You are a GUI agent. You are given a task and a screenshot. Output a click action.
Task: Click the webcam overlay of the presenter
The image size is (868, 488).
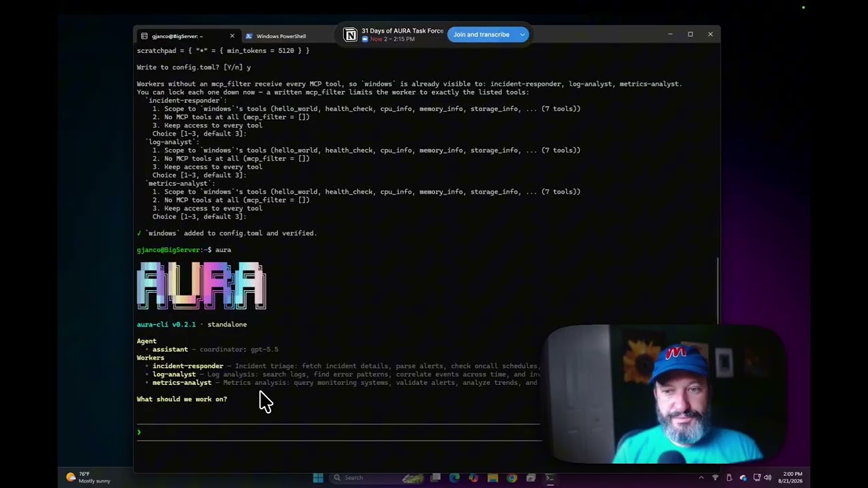point(665,394)
